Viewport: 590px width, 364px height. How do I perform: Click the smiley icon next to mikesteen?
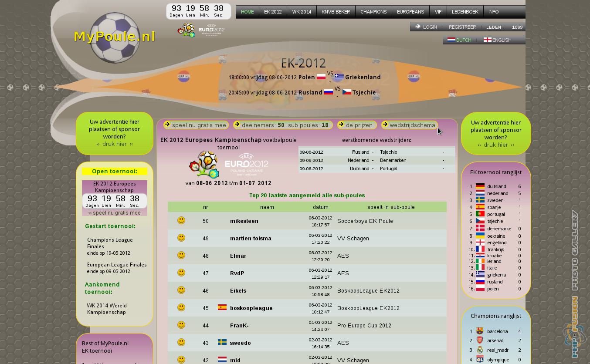click(x=181, y=221)
